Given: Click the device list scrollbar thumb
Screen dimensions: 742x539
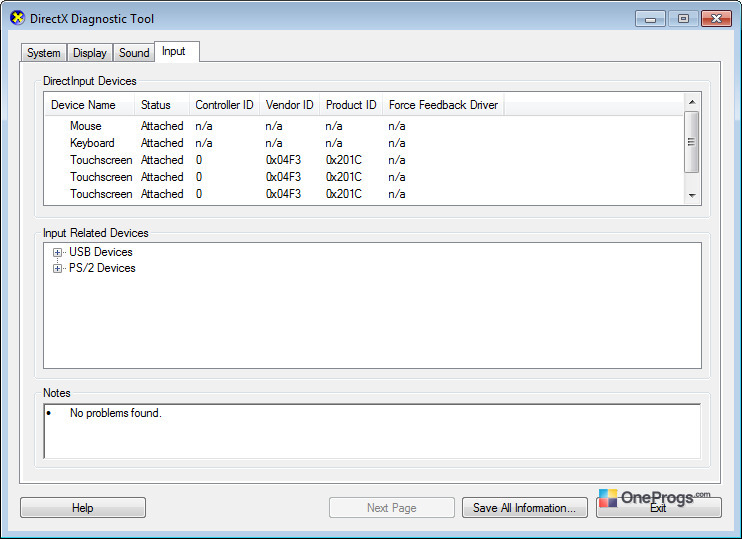Looking at the screenshot, I should tap(692, 142).
